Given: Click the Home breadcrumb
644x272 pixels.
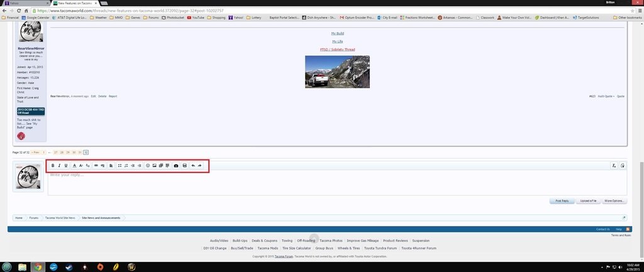Looking at the screenshot, I should (19, 218).
